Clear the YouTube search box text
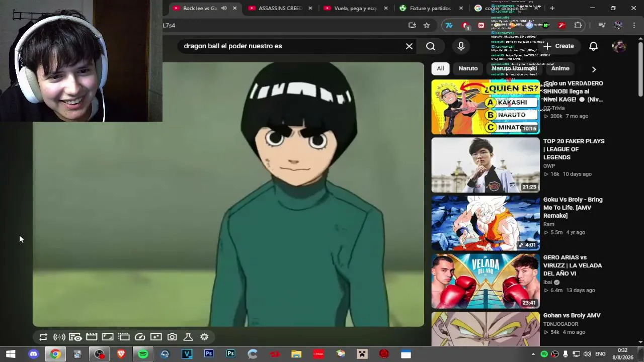 point(409,46)
